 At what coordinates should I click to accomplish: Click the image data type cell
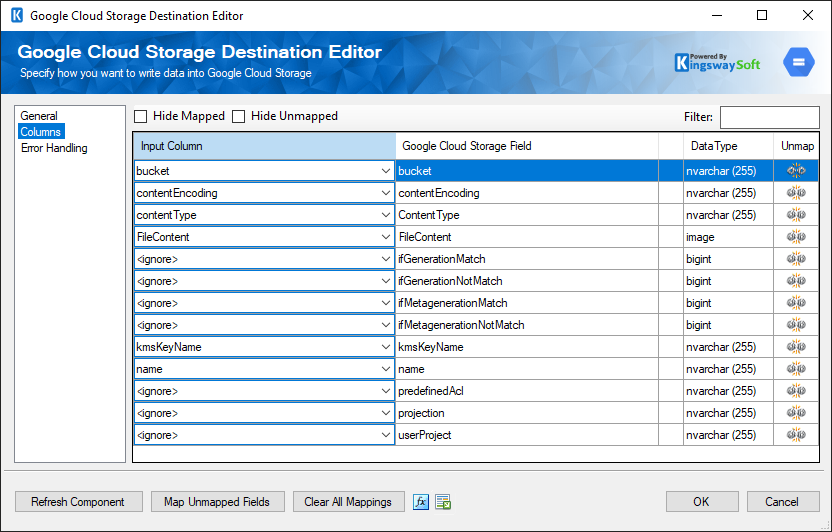(x=728, y=237)
